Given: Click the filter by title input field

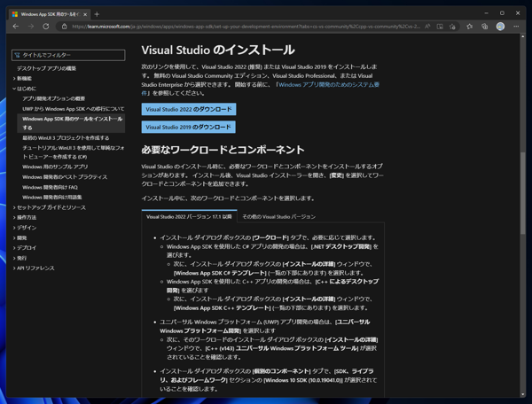Looking at the screenshot, I should coord(68,55).
